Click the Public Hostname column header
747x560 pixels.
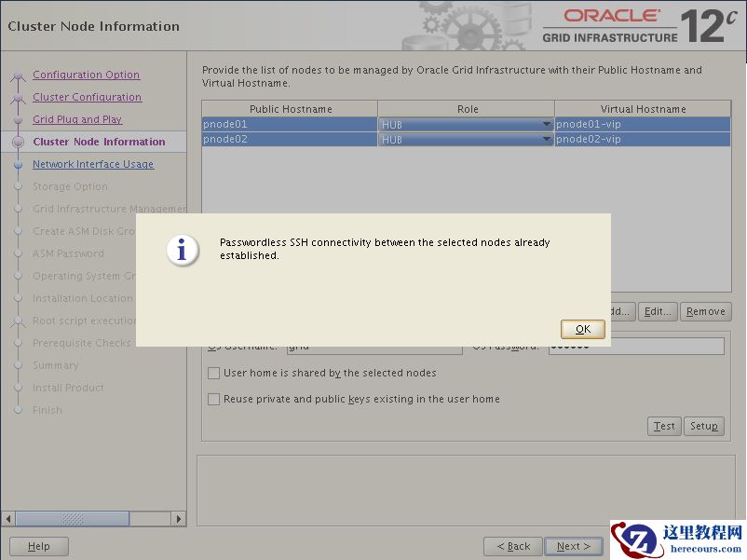pyautogui.click(x=290, y=109)
